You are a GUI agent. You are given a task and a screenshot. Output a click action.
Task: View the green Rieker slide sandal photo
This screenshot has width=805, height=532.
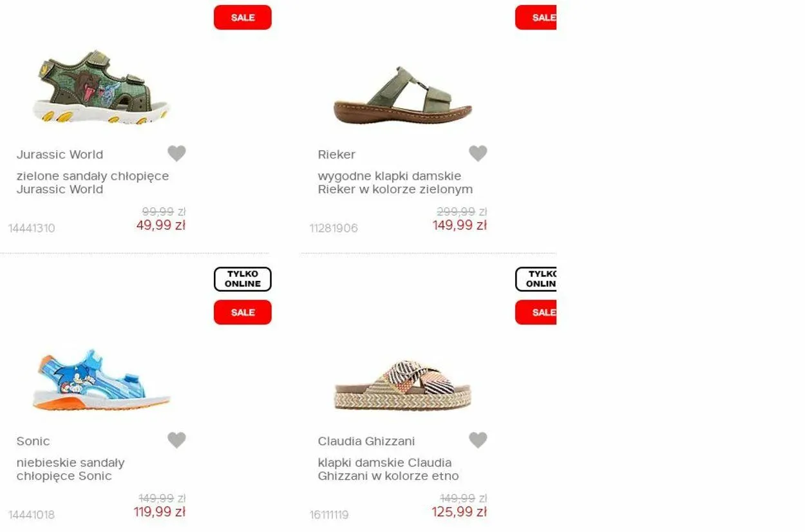point(402,95)
